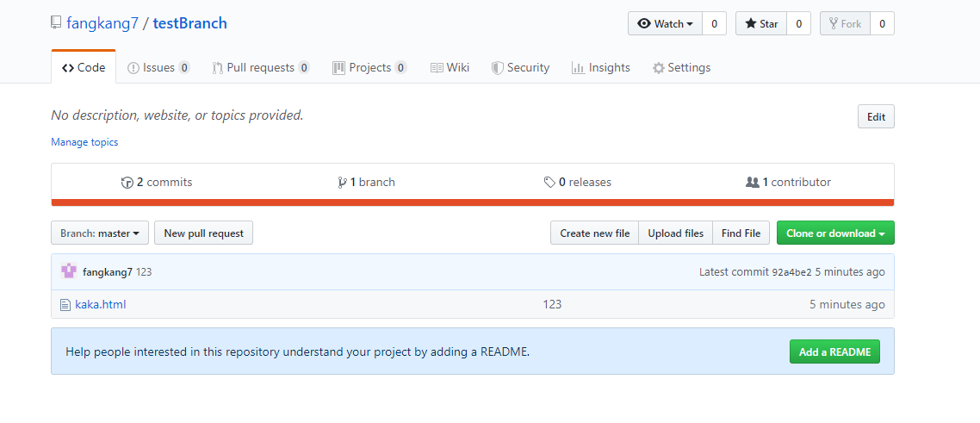
Task: Open the Watch notifications dropdown
Action: tap(666, 24)
